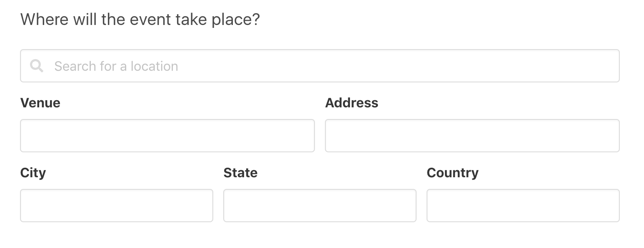Click the "Country" field label

point(453,173)
